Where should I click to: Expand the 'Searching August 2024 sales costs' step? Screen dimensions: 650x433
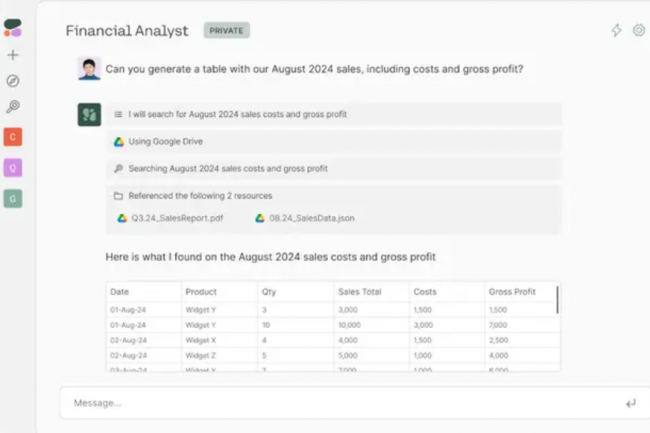click(334, 169)
